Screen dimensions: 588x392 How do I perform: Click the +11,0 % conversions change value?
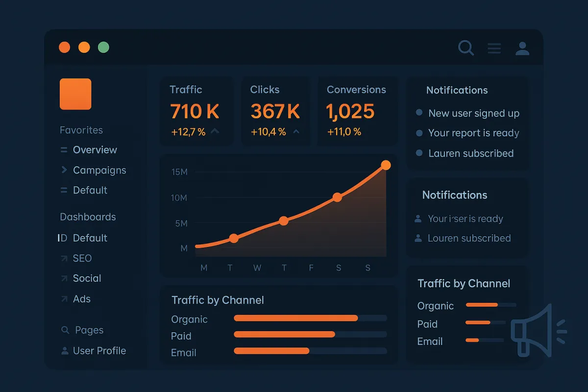tap(344, 132)
